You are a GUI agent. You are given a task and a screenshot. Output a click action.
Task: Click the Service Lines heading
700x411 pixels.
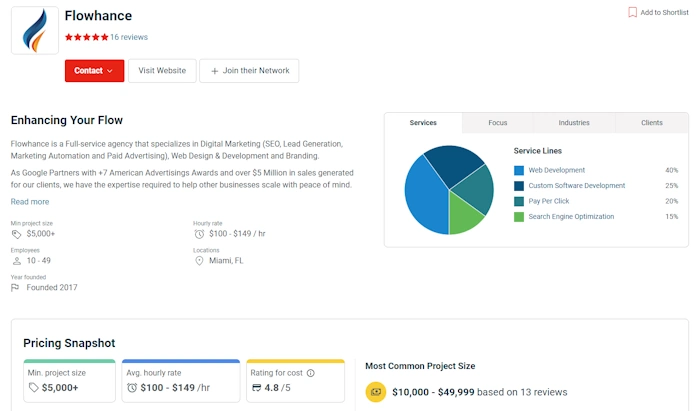538,151
